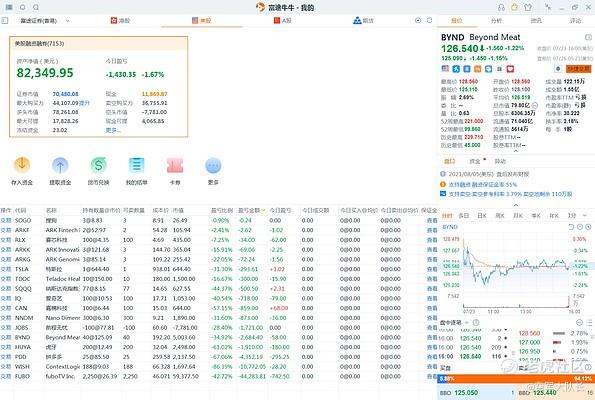Collapse the notices section chevron above chart tabs

point(516,205)
